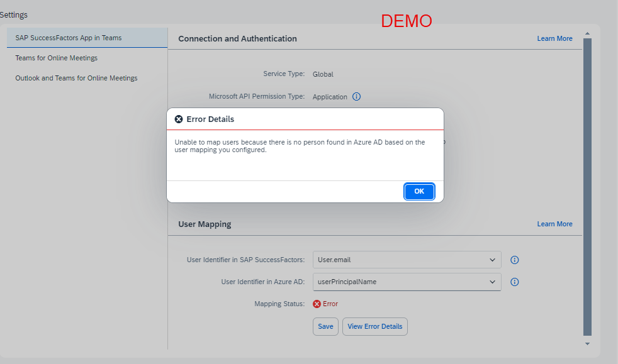Image resolution: width=618 pixels, height=364 pixels.
Task: Click 'Connection and Authentication' heading
Action: pyautogui.click(x=237, y=38)
